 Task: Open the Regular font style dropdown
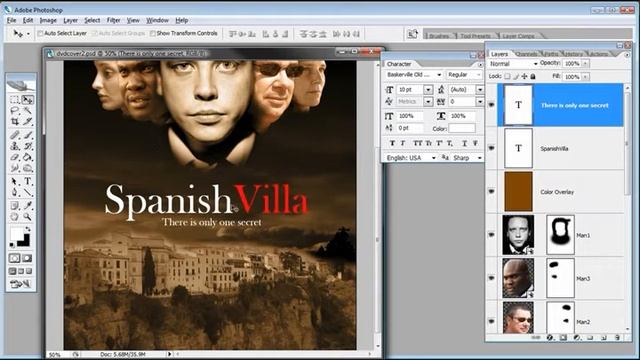(478, 75)
